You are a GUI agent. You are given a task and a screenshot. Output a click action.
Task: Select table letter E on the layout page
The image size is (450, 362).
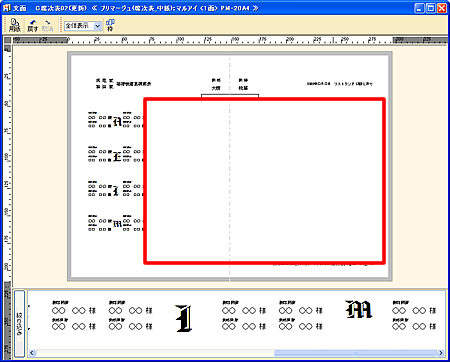coord(117,156)
